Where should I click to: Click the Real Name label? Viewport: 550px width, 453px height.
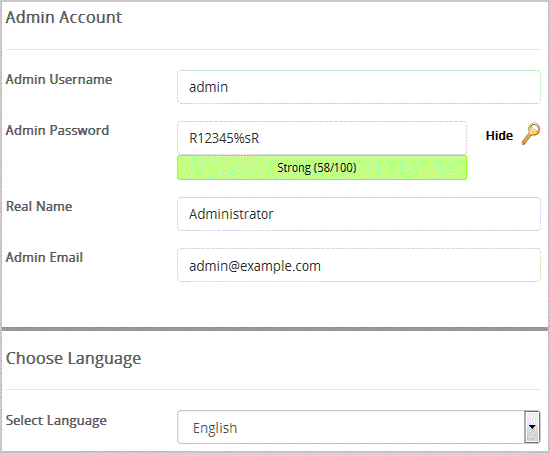point(39,206)
